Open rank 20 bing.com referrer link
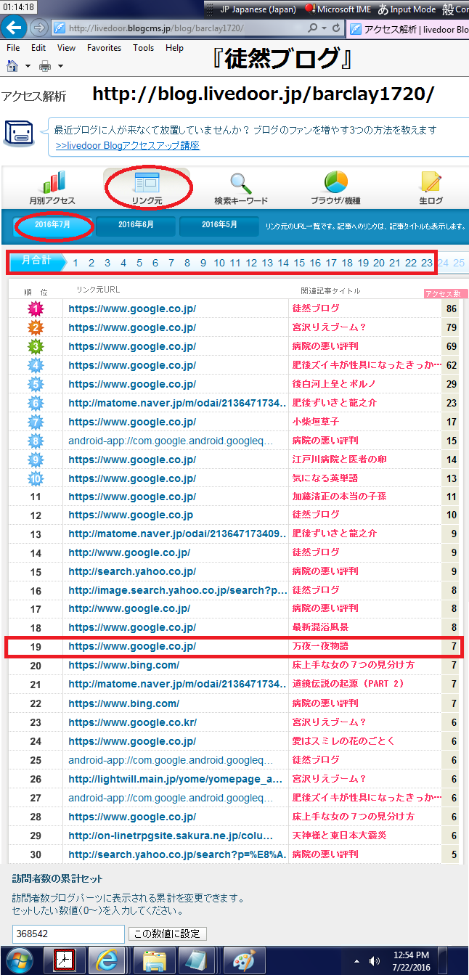Viewport: 469px width, 980px height. [123, 666]
